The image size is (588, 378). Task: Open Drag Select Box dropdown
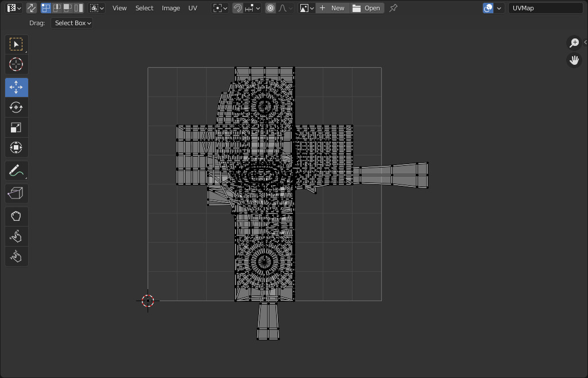click(x=72, y=23)
